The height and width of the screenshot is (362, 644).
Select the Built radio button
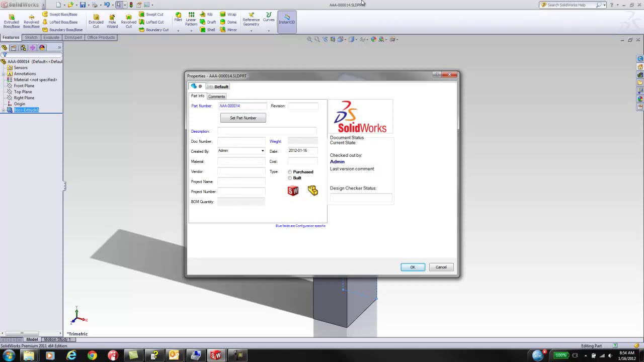290,178
